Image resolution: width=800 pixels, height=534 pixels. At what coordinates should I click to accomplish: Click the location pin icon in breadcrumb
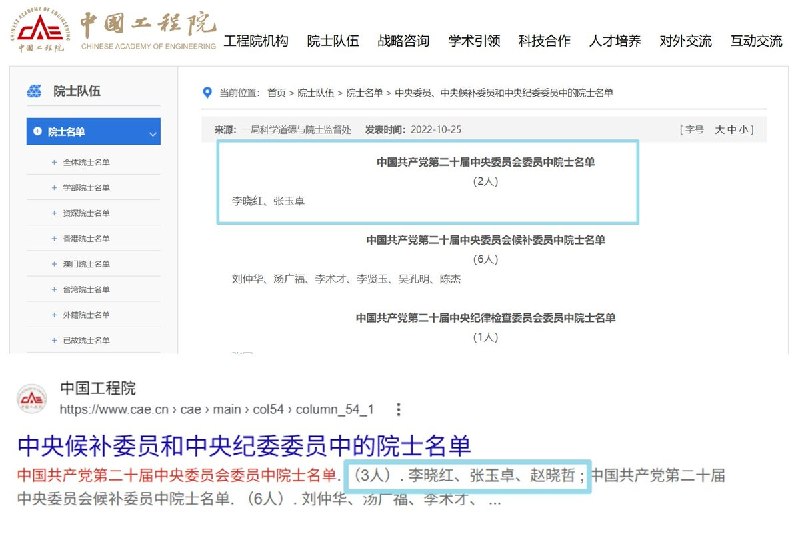207,93
